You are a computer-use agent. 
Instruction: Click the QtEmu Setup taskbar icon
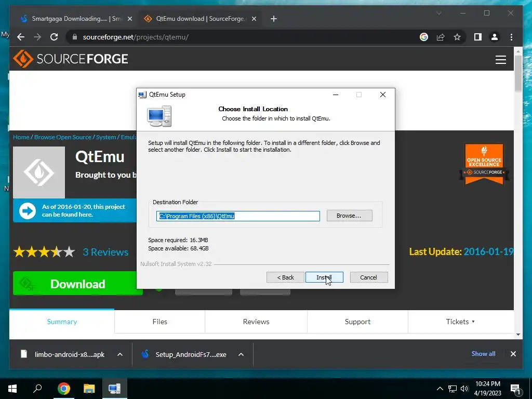pyautogui.click(x=115, y=389)
